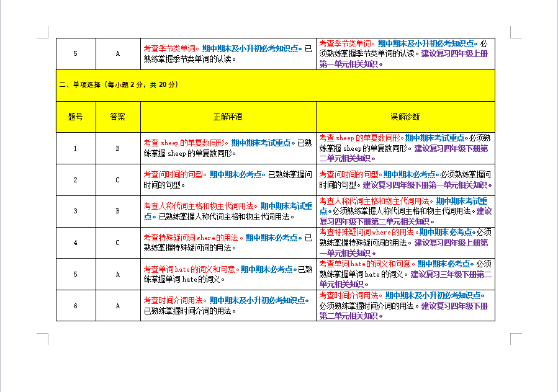
Task: Click the 正解评语 cell about asking time
Action: (228, 180)
